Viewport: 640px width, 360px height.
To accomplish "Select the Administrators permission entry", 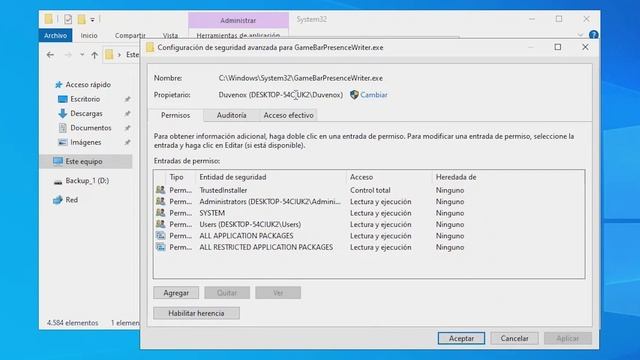I will 369,202.
